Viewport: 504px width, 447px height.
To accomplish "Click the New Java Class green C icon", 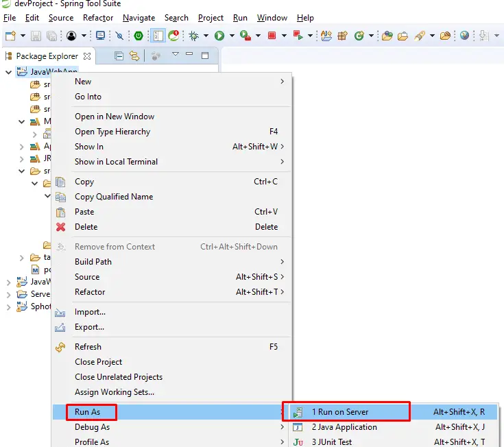I will (359, 36).
